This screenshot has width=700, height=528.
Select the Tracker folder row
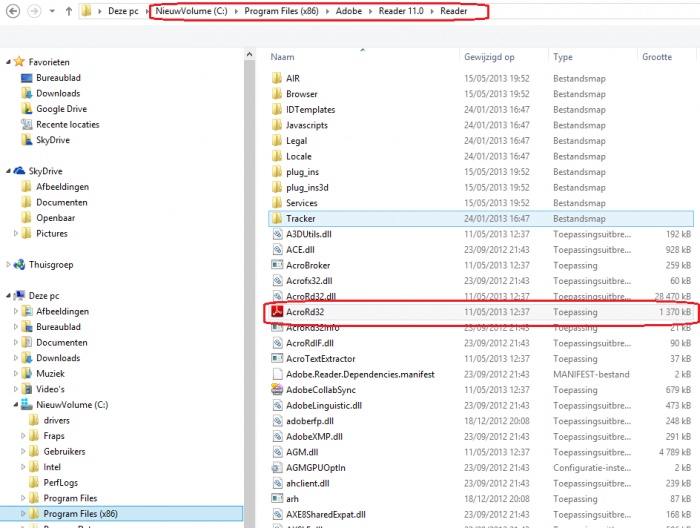(482, 218)
